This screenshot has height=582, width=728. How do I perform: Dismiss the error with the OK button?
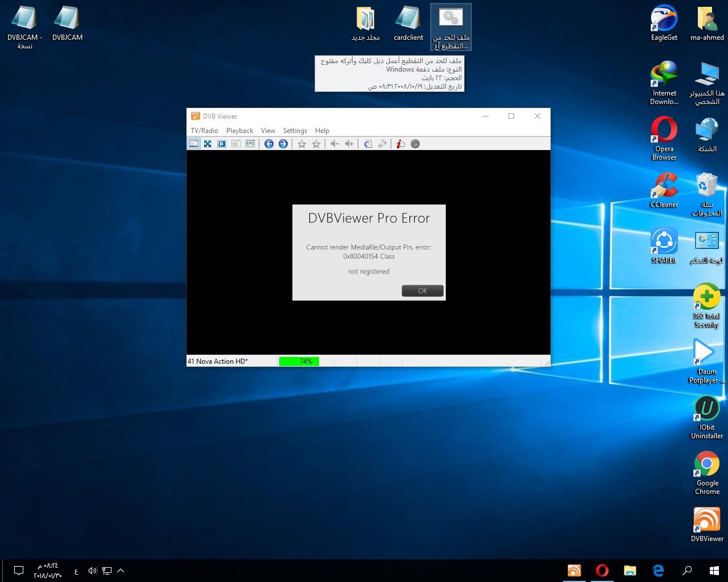coord(423,290)
